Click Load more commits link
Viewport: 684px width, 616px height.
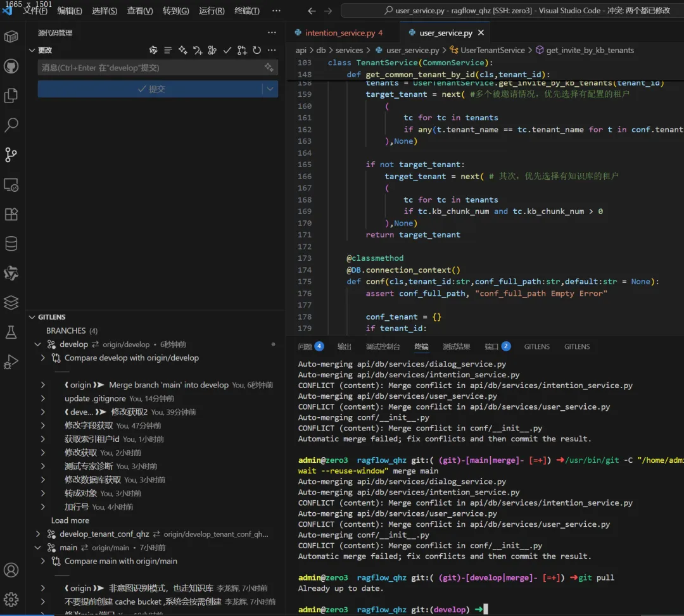point(70,520)
